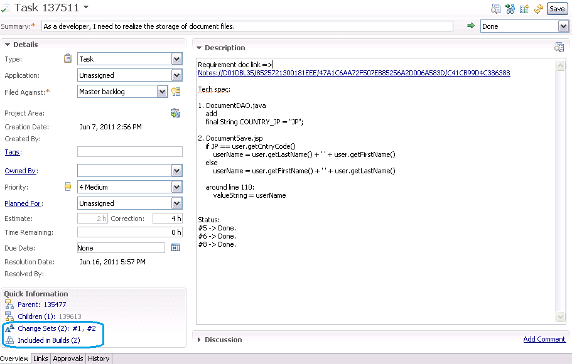The width and height of the screenshot is (572, 364).
Task: Collapse the Description section
Action: pos(199,48)
